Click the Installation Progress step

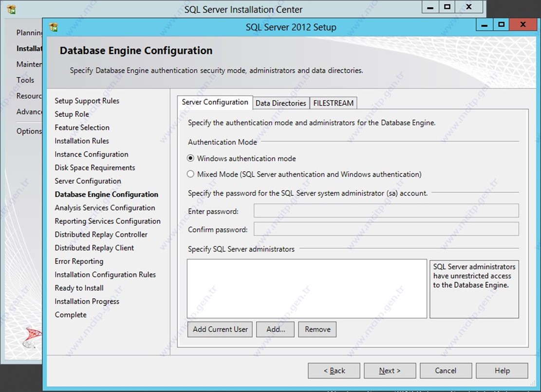click(x=87, y=302)
